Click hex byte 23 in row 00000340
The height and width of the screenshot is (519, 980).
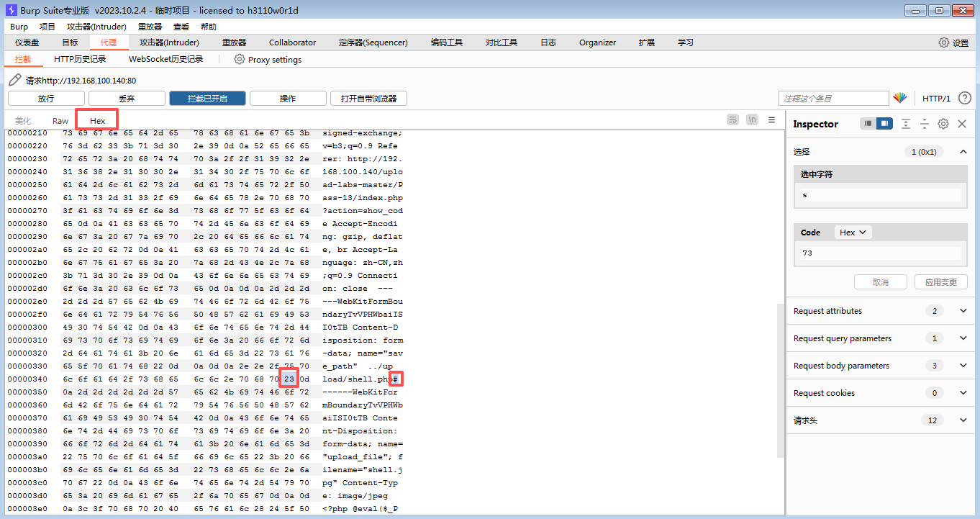coord(289,379)
